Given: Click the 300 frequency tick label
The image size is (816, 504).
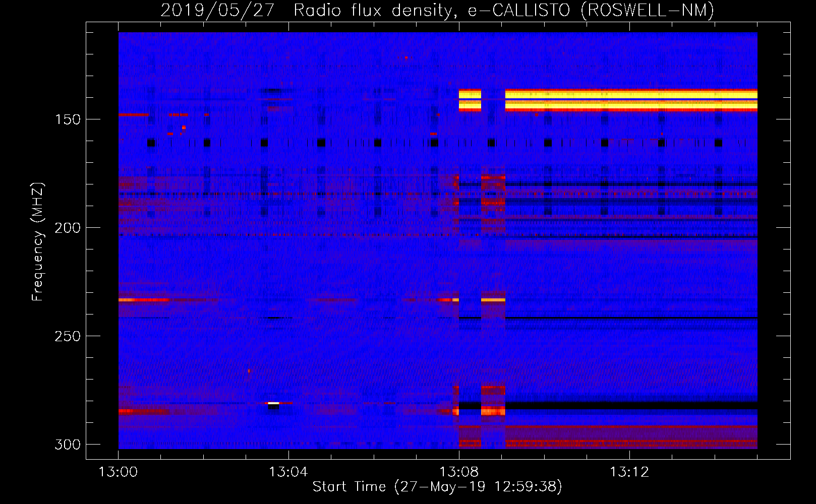Looking at the screenshot, I should [68, 445].
